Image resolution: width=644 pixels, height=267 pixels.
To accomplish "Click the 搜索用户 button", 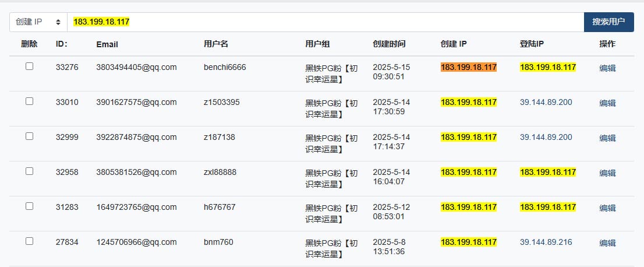I will pos(608,22).
